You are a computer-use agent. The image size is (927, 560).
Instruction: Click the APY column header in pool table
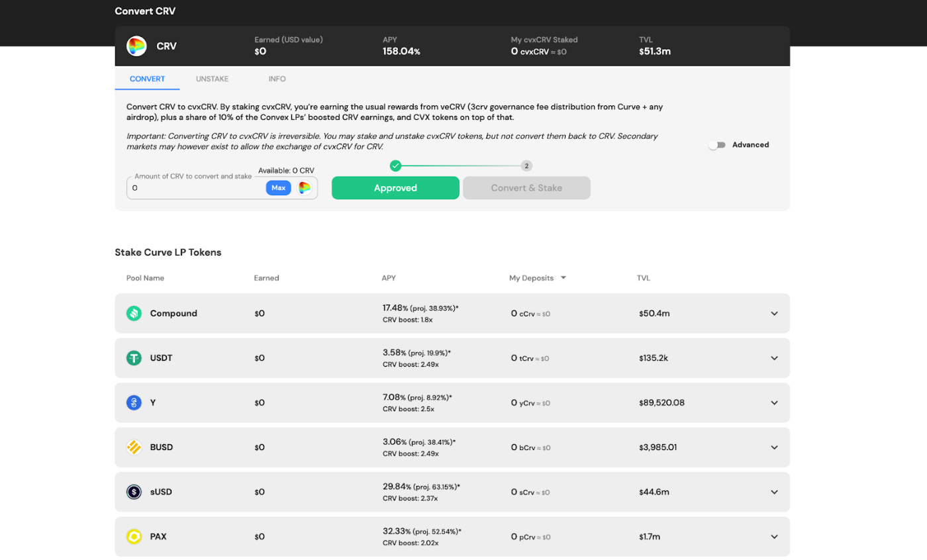tap(389, 278)
